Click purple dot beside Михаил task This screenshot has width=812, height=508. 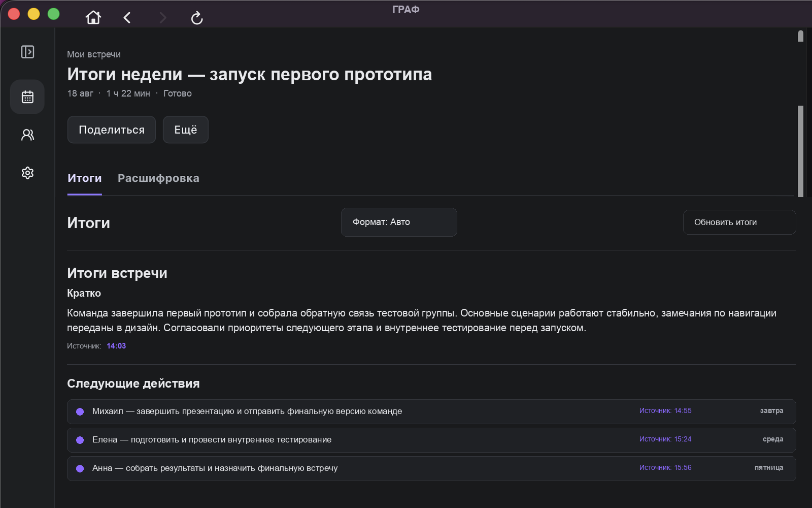[x=80, y=411]
